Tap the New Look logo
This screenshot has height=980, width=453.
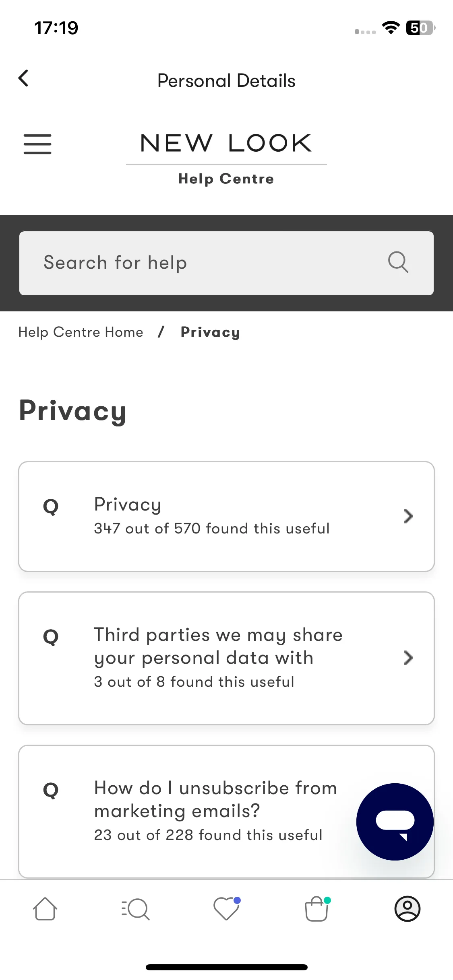pos(226,143)
